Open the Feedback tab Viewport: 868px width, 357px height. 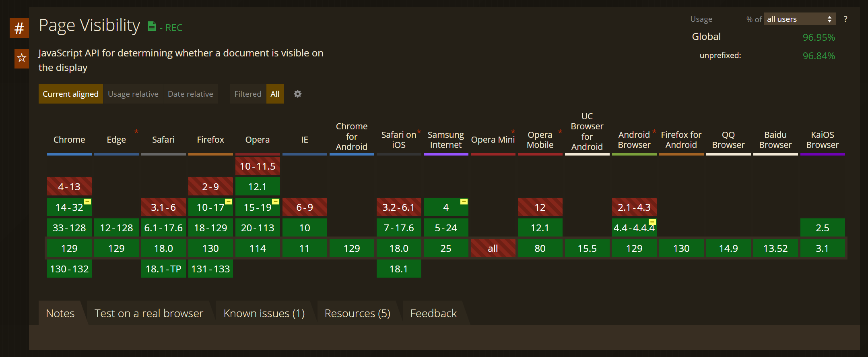click(x=433, y=313)
